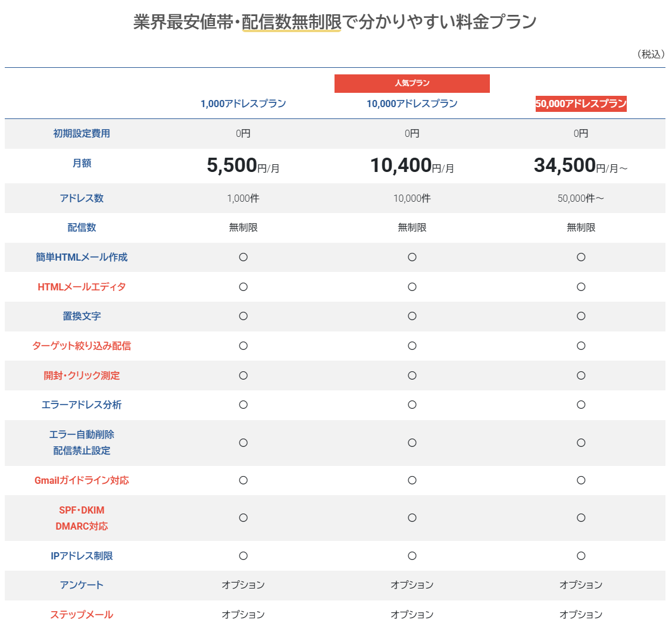Open the Gmailガイドライン対応 link
Screen dimensions: 672x629
click(x=82, y=480)
